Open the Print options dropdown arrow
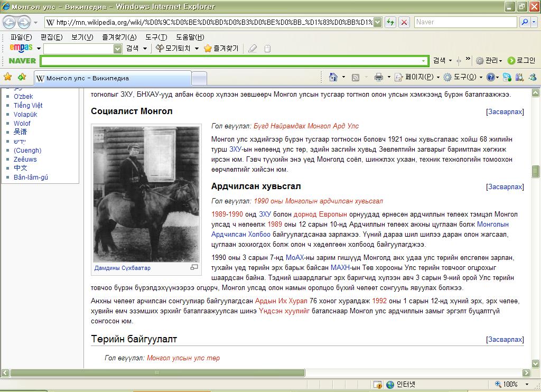This screenshot has height=392, width=541. click(389, 77)
